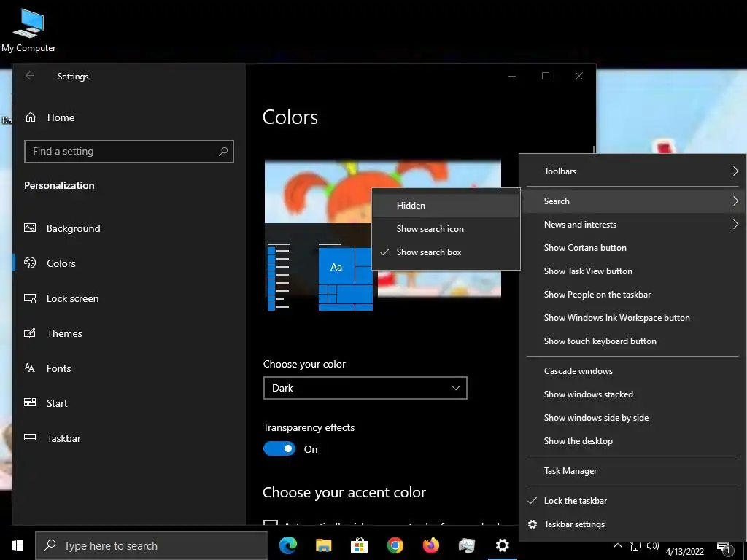
Task: Choose Cascade windows
Action: [x=634, y=371]
